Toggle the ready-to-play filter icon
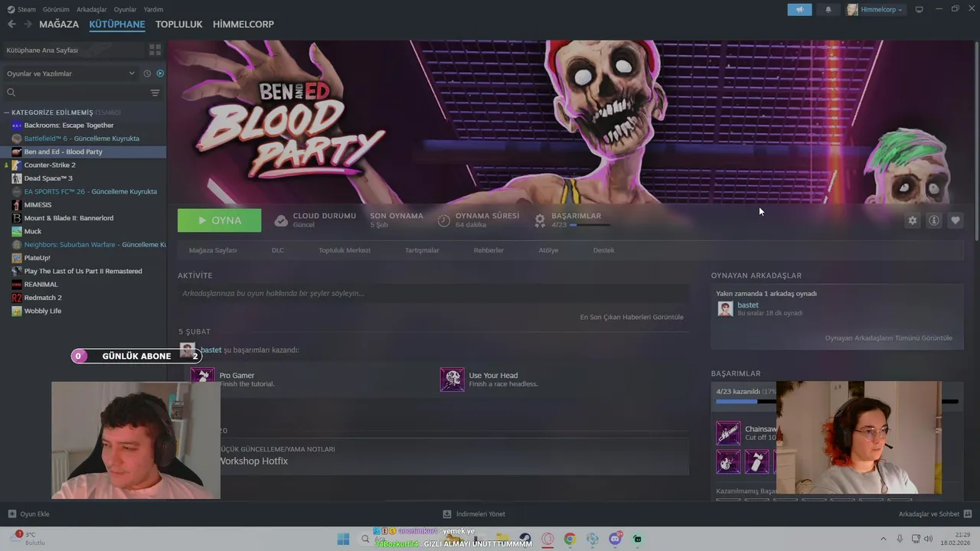 [x=160, y=73]
